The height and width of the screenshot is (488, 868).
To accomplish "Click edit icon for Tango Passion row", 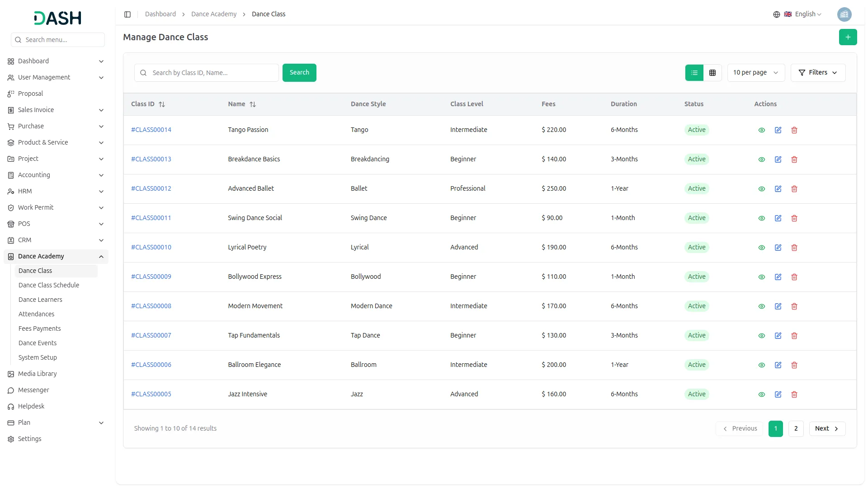I will [x=778, y=130].
